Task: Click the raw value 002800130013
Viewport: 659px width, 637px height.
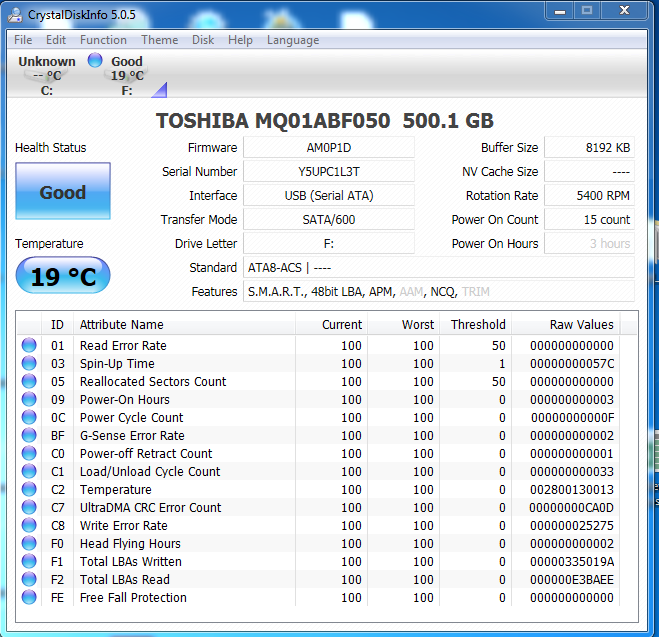Action: (x=572, y=490)
